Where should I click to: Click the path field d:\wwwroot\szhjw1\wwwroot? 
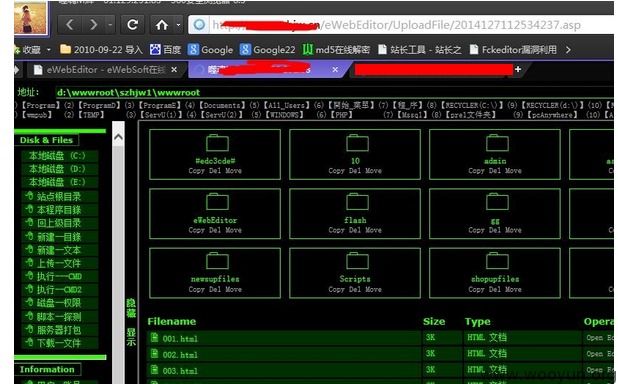pyautogui.click(x=335, y=93)
